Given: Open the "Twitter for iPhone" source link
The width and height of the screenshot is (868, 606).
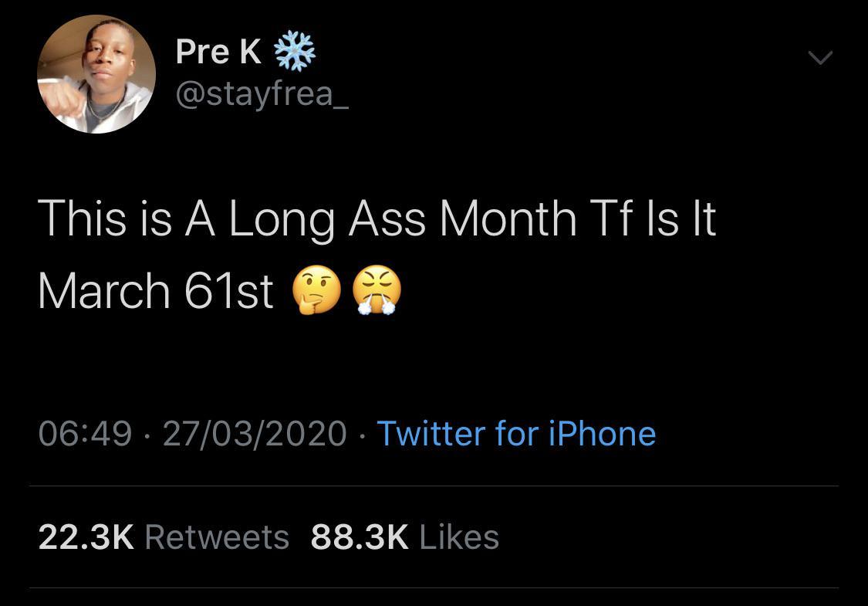Looking at the screenshot, I should (515, 433).
